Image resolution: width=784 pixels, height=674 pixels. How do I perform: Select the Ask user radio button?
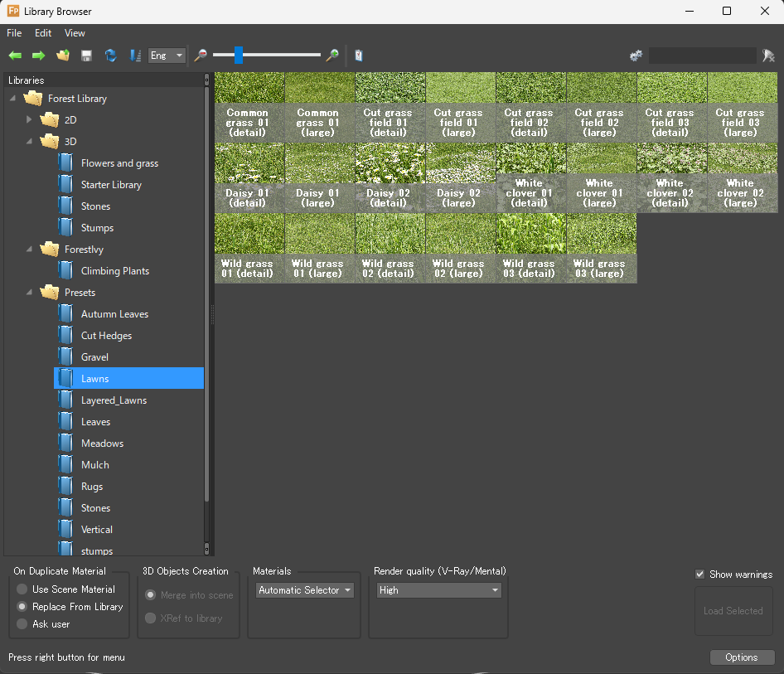(22, 624)
